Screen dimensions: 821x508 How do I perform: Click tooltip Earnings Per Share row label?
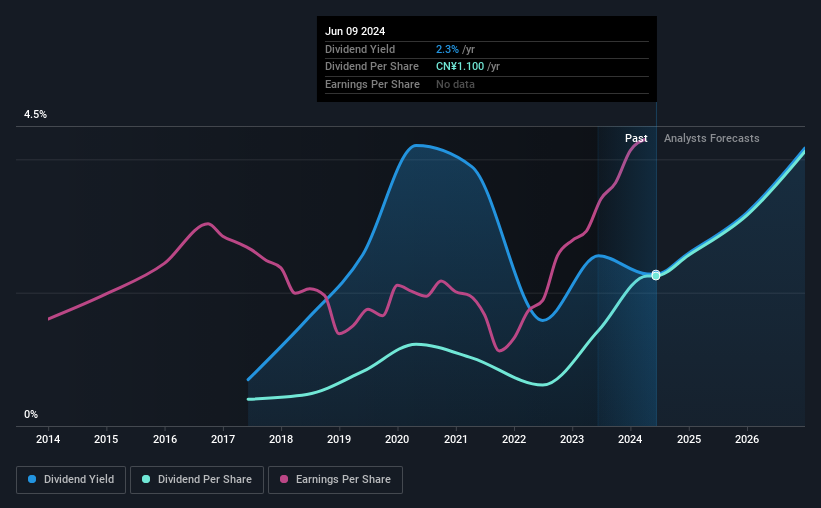point(372,84)
